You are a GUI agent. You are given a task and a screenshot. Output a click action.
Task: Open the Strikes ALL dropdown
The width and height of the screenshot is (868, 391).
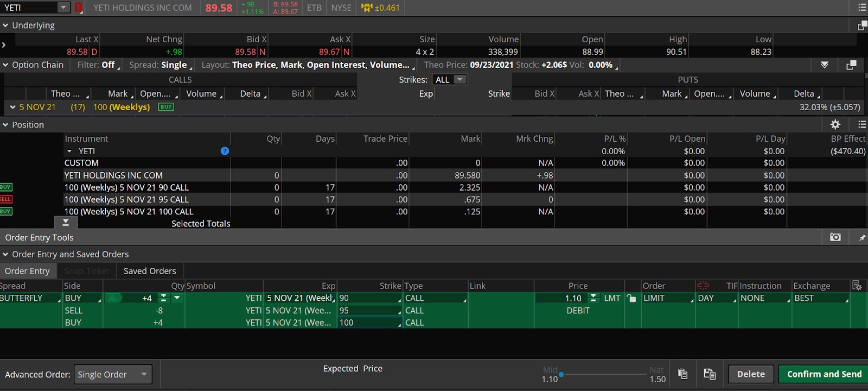click(450, 79)
